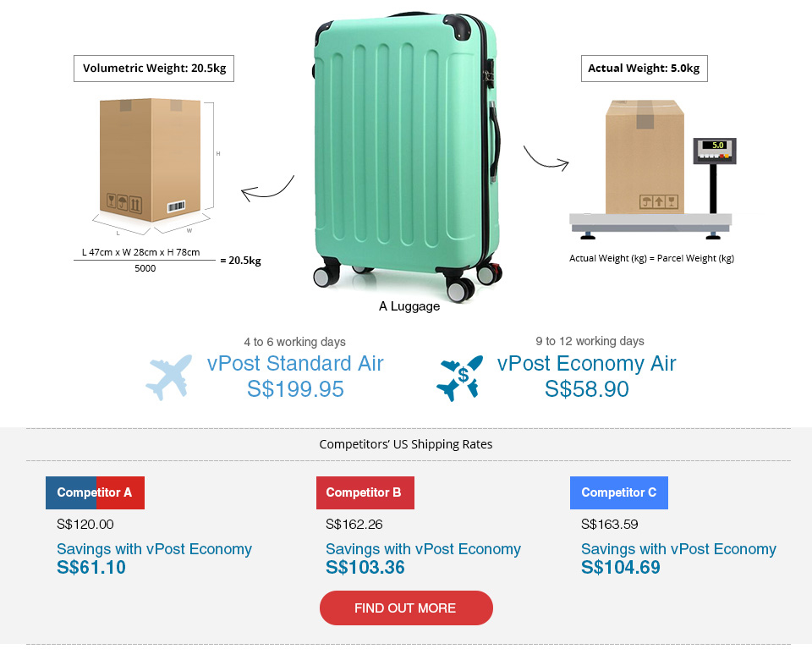Select the Competitor C label
812x660 pixels.
[618, 492]
